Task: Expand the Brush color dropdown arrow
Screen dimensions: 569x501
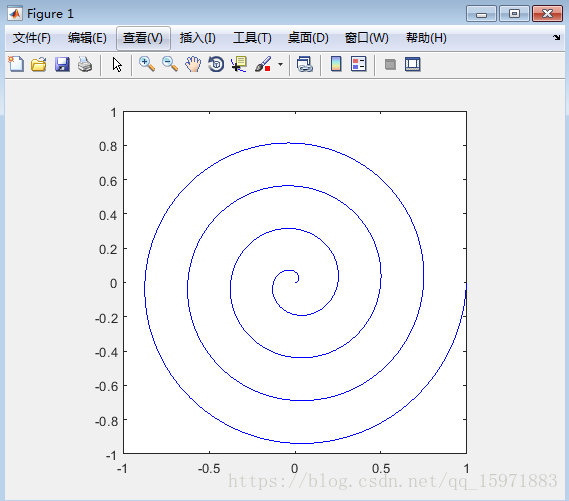Action: pos(280,65)
